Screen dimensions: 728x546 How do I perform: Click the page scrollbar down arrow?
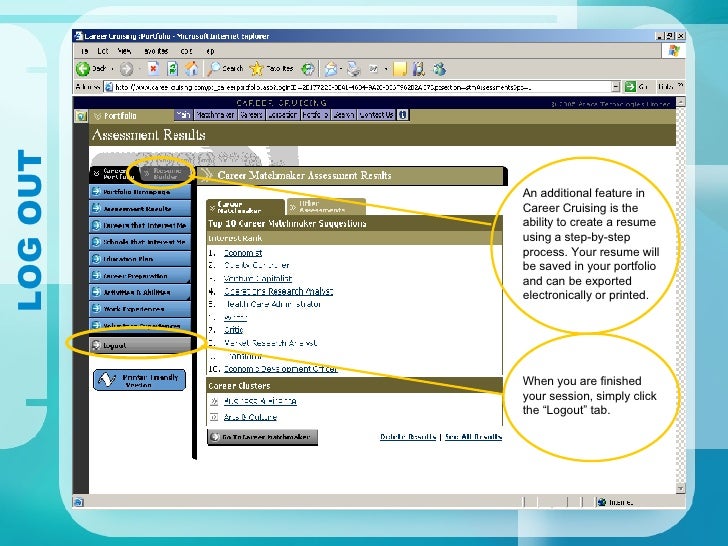tap(680, 488)
